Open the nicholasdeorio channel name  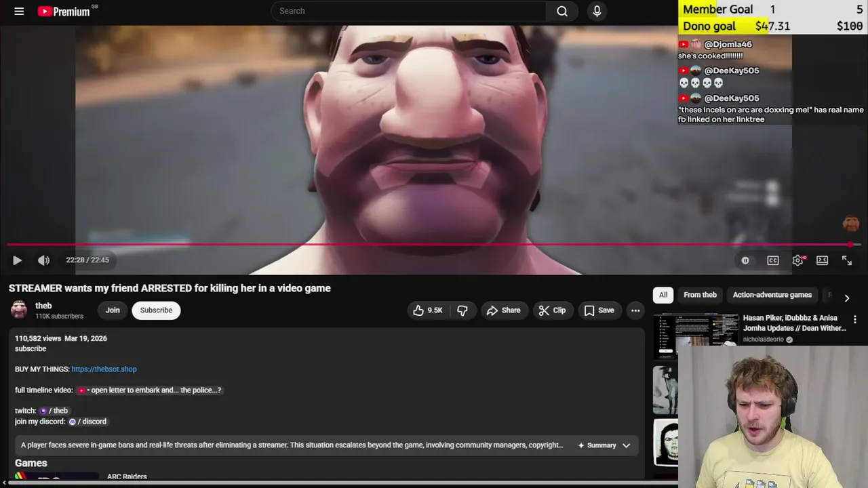[764, 340]
